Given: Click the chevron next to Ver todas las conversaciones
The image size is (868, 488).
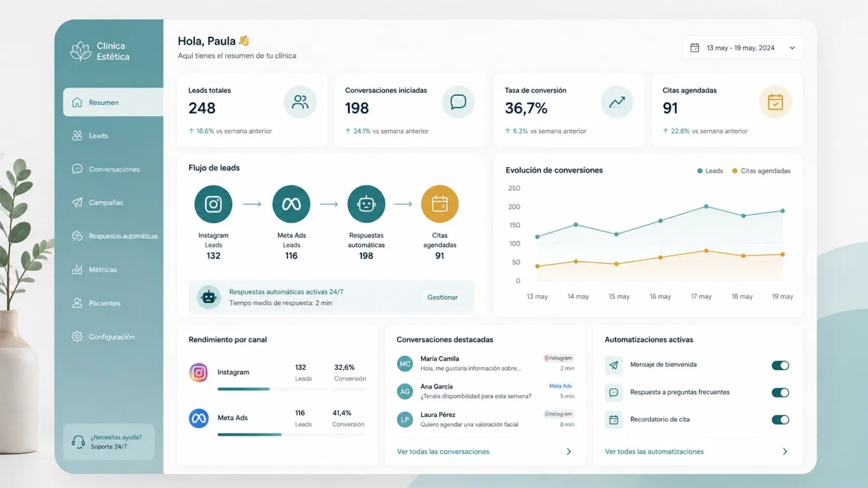Looking at the screenshot, I should point(569,452).
